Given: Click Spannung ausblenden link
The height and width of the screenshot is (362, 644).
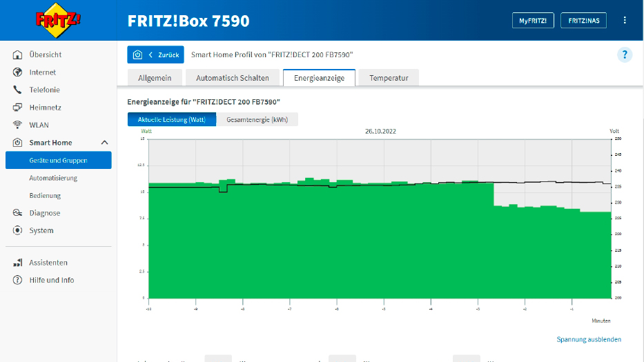Looking at the screenshot, I should [589, 339].
